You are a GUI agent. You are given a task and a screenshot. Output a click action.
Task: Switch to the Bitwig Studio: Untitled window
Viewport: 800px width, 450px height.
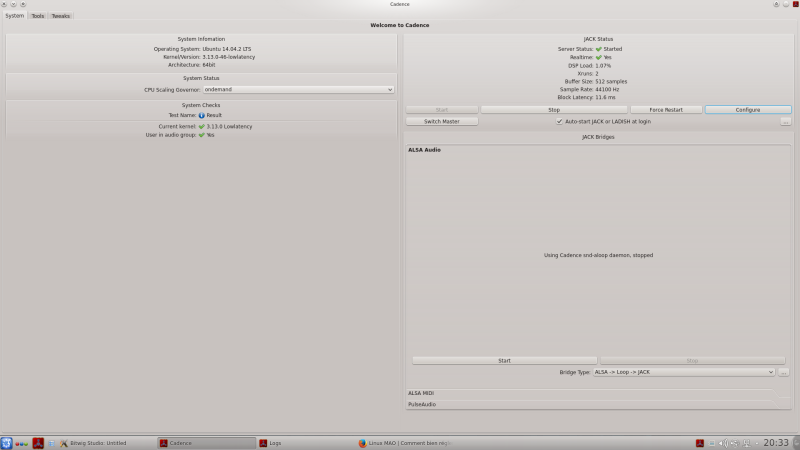click(107, 443)
